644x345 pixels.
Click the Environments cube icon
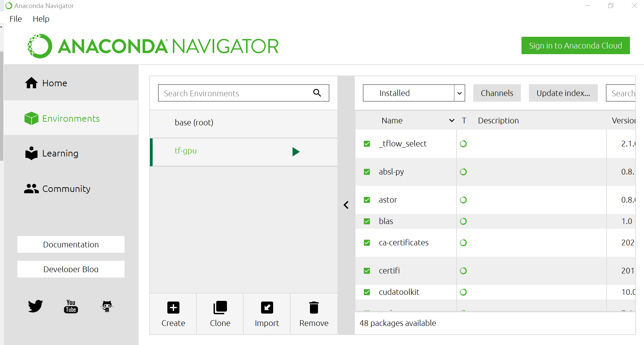[x=31, y=118]
